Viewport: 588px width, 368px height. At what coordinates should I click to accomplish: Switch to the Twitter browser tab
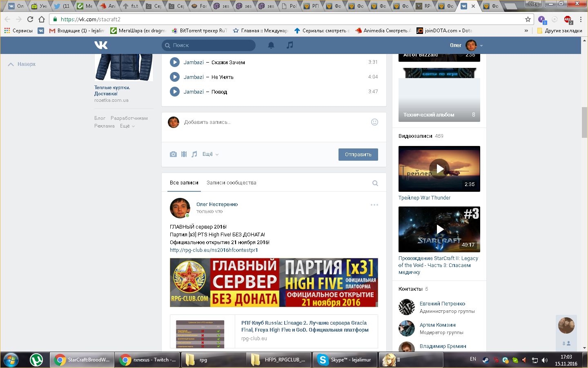(62, 6)
